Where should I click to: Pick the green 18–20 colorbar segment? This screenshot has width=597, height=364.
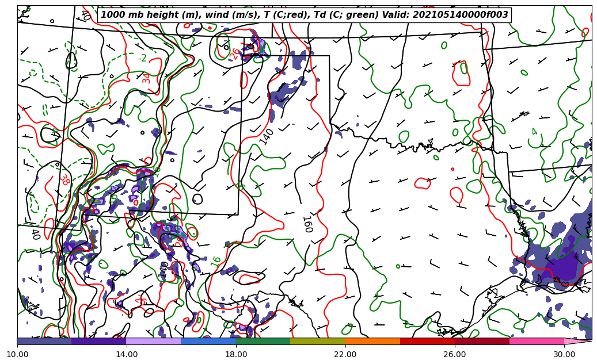point(263,341)
